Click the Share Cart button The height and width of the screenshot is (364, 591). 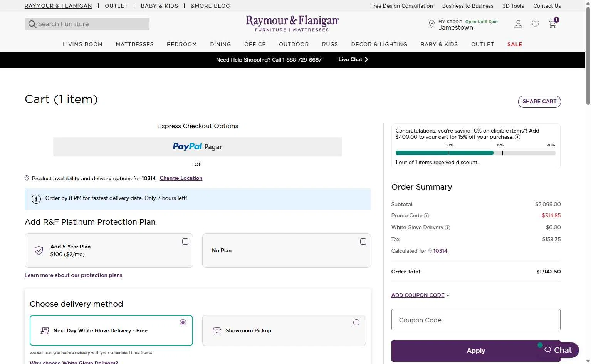(x=539, y=102)
